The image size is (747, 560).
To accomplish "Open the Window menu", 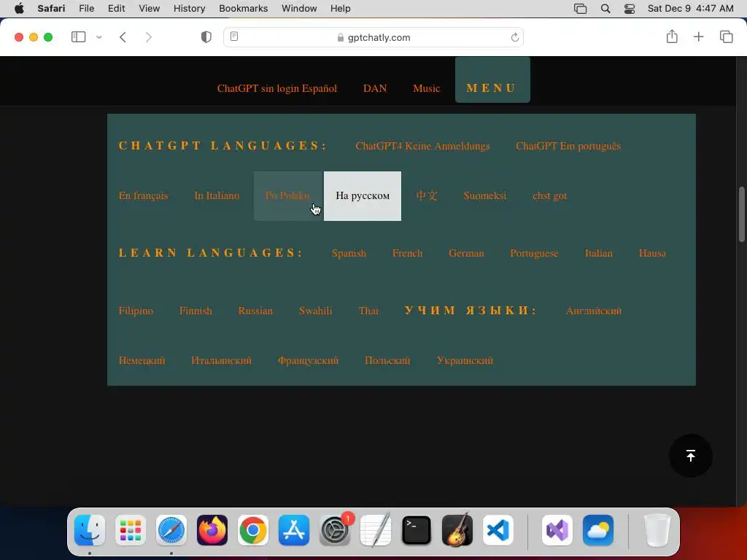I will coord(299,9).
